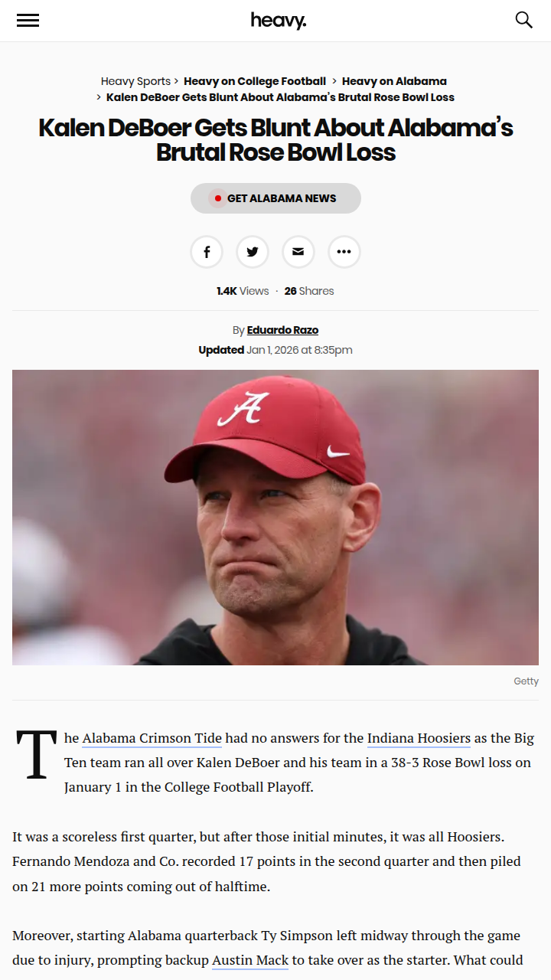Click the article title breadcrumb link

280,97
